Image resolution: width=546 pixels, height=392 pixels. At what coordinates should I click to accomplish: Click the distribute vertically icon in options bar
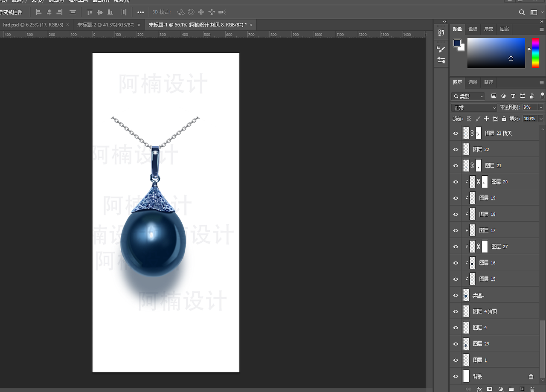(x=73, y=12)
